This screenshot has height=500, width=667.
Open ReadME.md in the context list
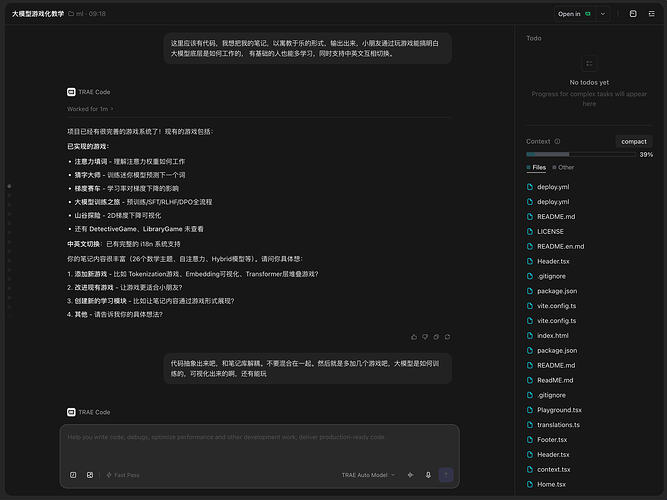[x=555, y=380]
